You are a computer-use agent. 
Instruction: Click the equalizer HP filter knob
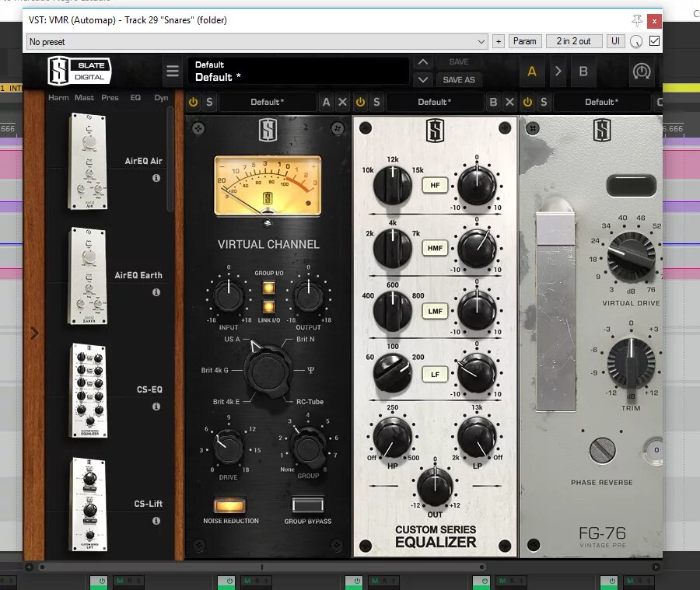click(x=392, y=438)
